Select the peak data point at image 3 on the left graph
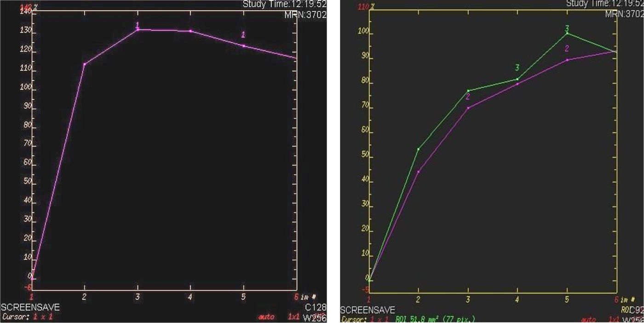Screen dimensions: 644x323 138,30
